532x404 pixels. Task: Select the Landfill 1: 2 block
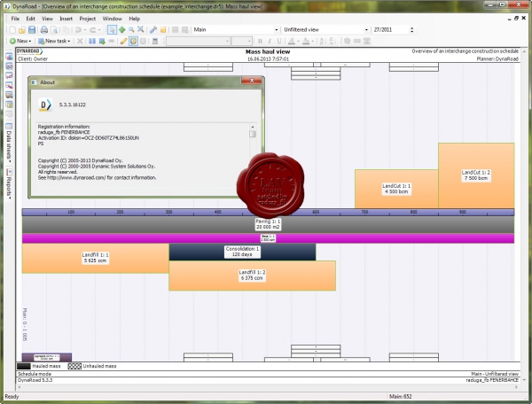(252, 276)
